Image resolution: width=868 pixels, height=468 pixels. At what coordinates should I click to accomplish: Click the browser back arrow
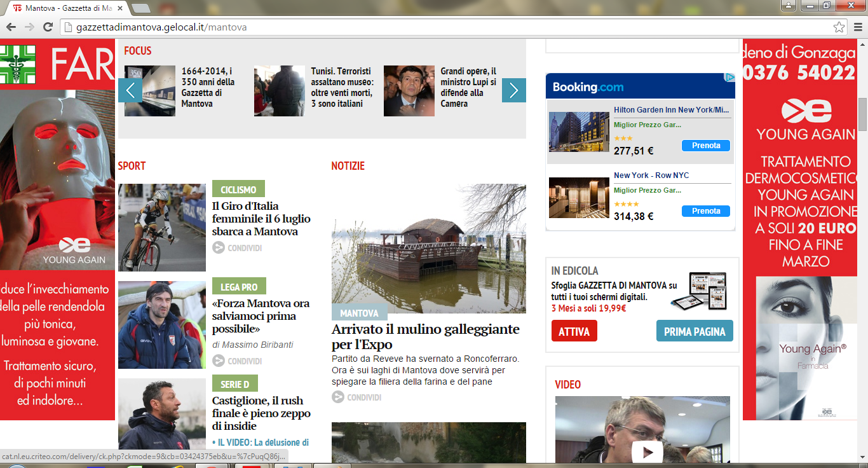point(11,27)
